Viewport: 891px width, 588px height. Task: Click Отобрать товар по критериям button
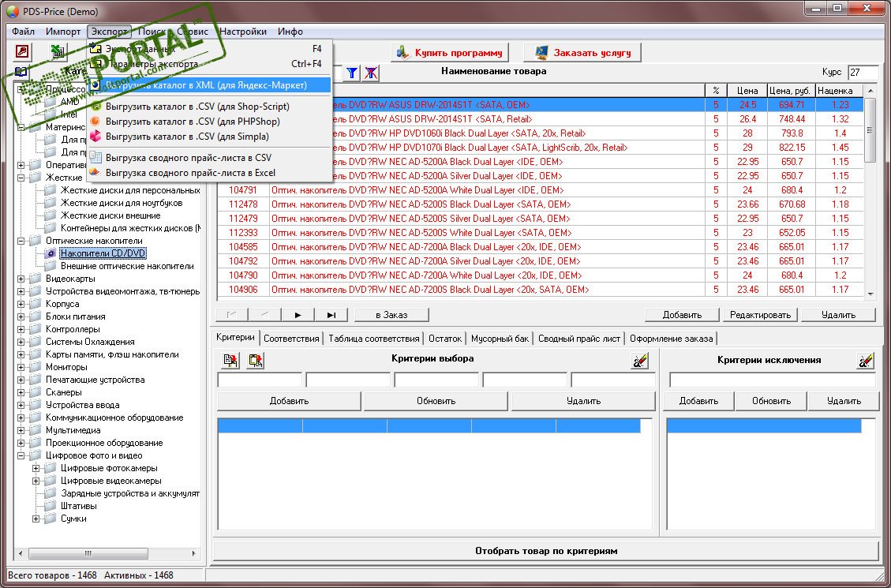pyautogui.click(x=546, y=551)
